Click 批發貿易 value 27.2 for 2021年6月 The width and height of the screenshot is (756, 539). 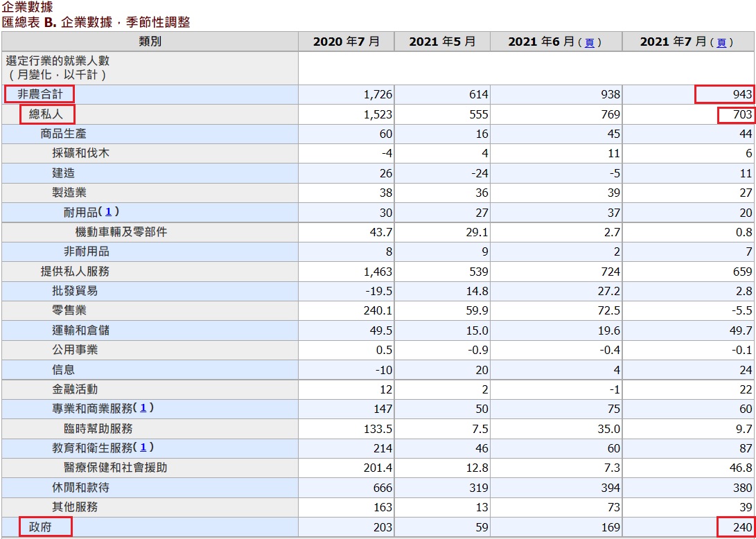(609, 291)
